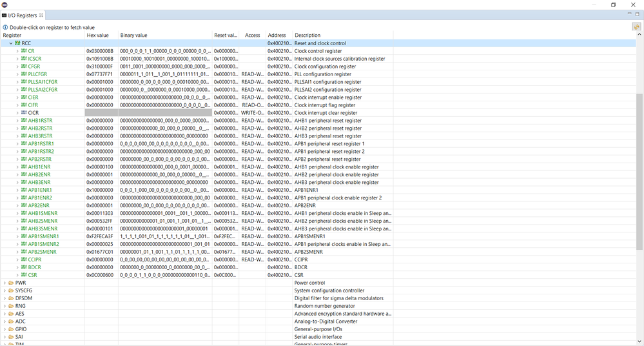Select hex value 0x07737F71 of PLLCFGR
The image size is (644, 346).
[100, 74]
